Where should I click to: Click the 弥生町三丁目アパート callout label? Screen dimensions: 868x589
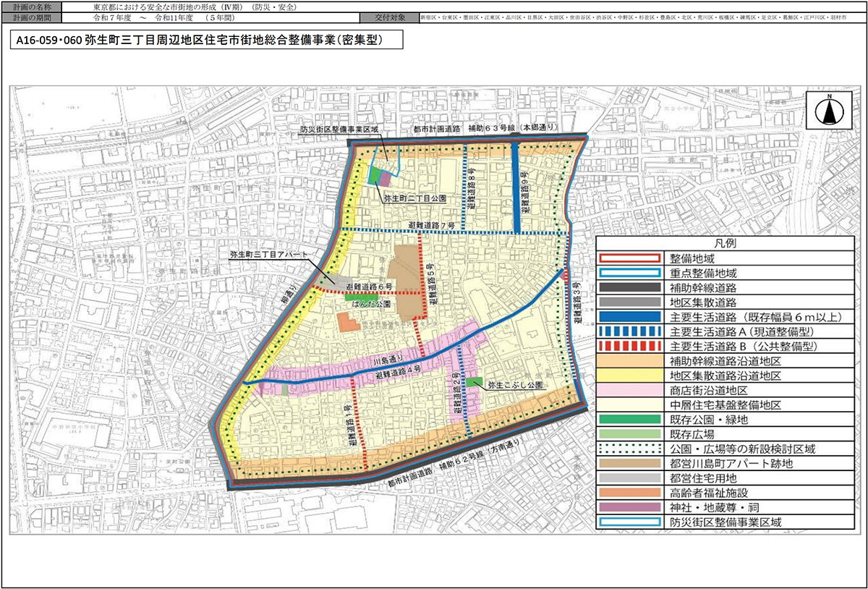(x=268, y=255)
